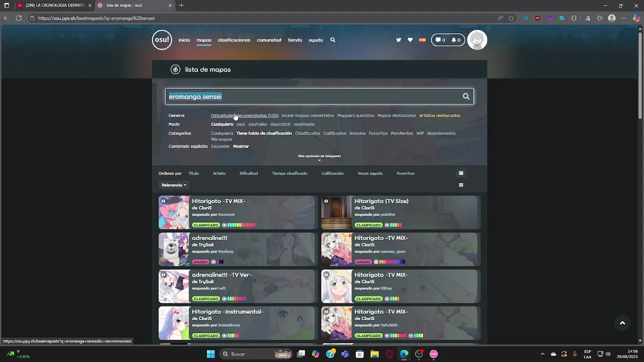Open mapper pishifat profile link

[x=388, y=215]
